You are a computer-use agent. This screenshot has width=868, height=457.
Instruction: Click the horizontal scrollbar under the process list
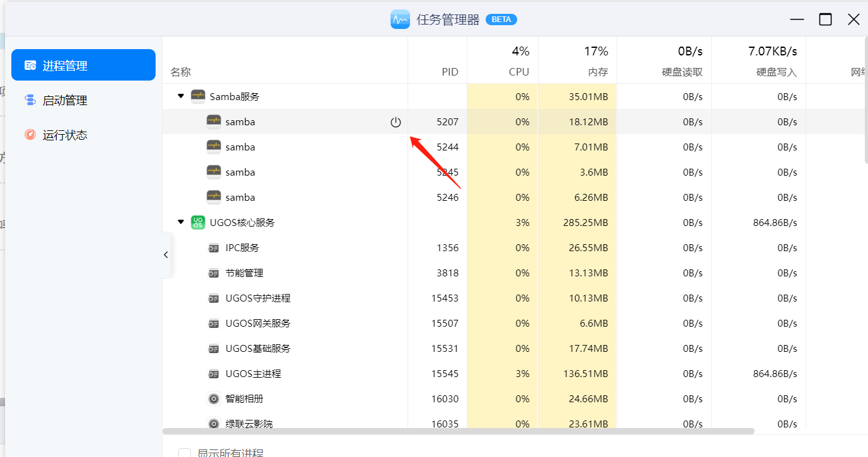point(459,431)
